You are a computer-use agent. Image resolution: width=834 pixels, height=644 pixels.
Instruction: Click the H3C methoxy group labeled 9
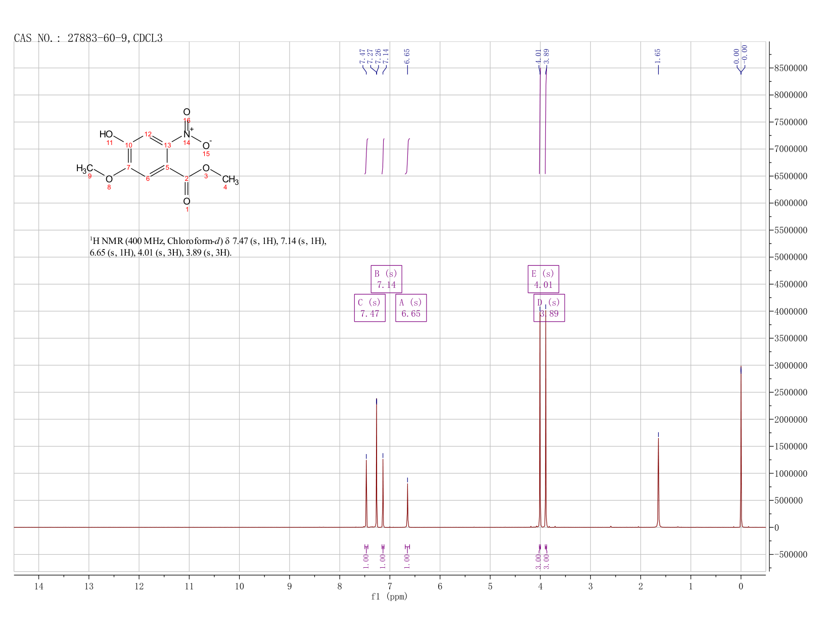[x=84, y=168]
